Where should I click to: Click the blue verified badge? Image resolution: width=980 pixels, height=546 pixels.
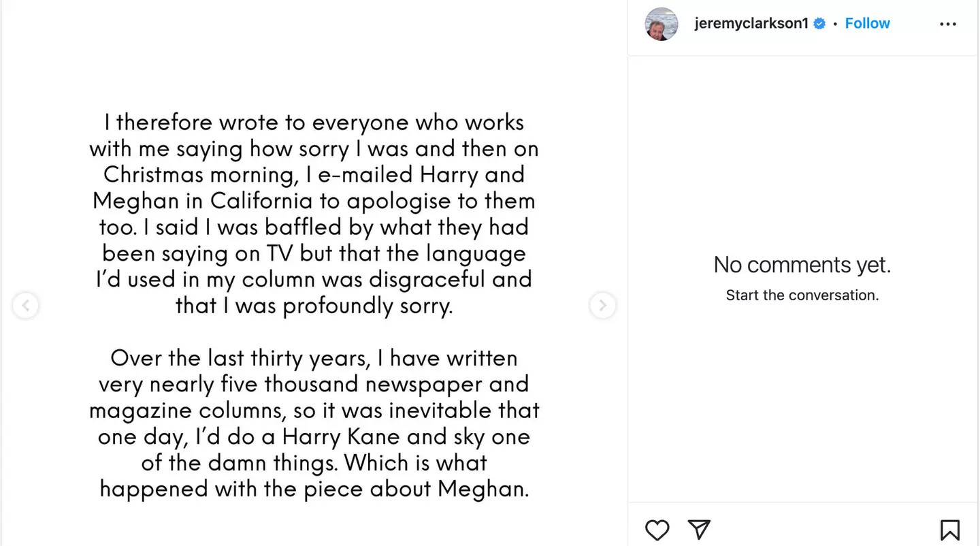tap(820, 24)
